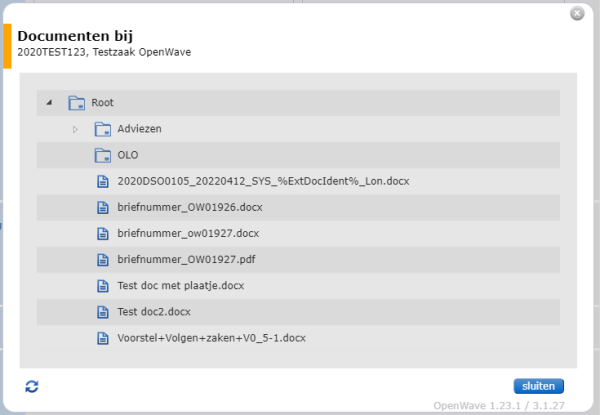This screenshot has width=600, height=415.
Task: Open Voorstel+Volgen+zaken+V0_5-1.docx file name
Action: (x=212, y=338)
